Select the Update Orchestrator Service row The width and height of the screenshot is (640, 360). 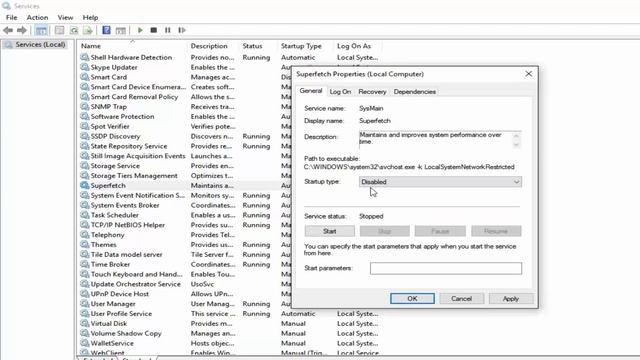pos(136,284)
